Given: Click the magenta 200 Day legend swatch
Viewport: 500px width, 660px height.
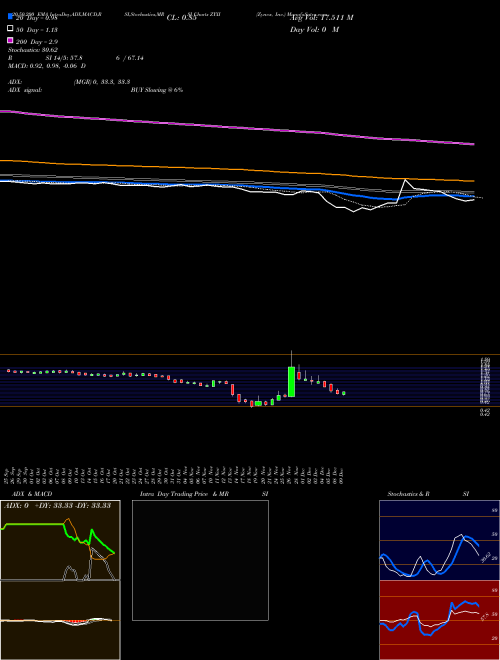Looking at the screenshot, I should coord(11,40).
